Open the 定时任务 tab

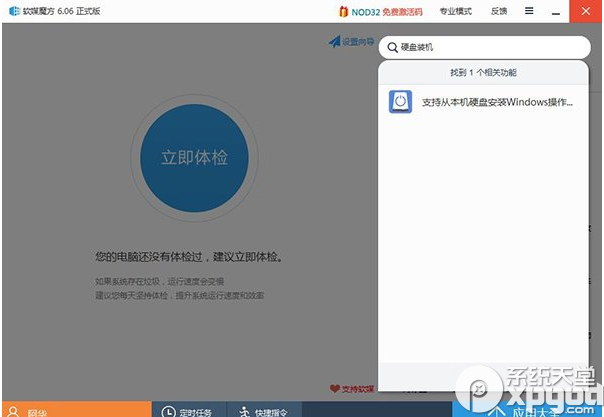[x=189, y=409]
